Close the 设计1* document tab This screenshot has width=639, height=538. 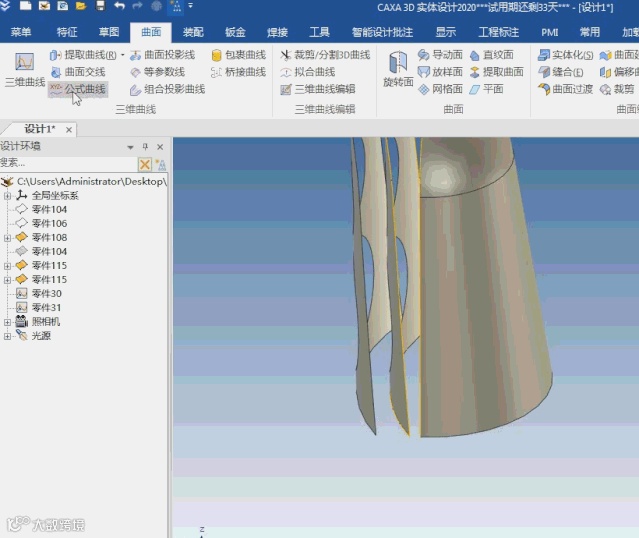click(x=69, y=130)
